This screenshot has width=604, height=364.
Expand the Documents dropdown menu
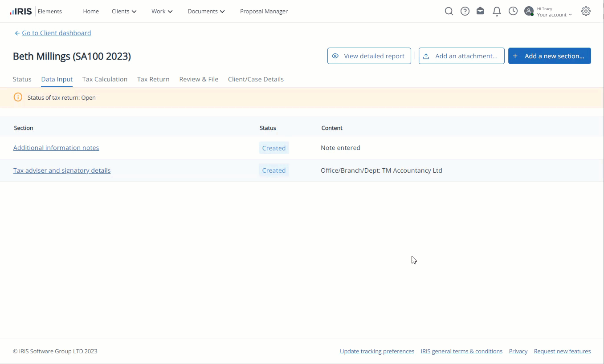pyautogui.click(x=206, y=11)
